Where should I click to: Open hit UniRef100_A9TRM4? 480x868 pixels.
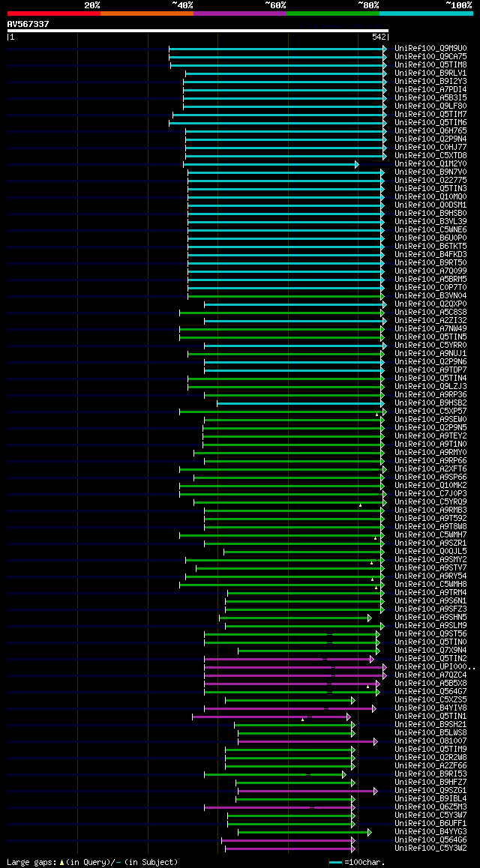[x=430, y=593]
